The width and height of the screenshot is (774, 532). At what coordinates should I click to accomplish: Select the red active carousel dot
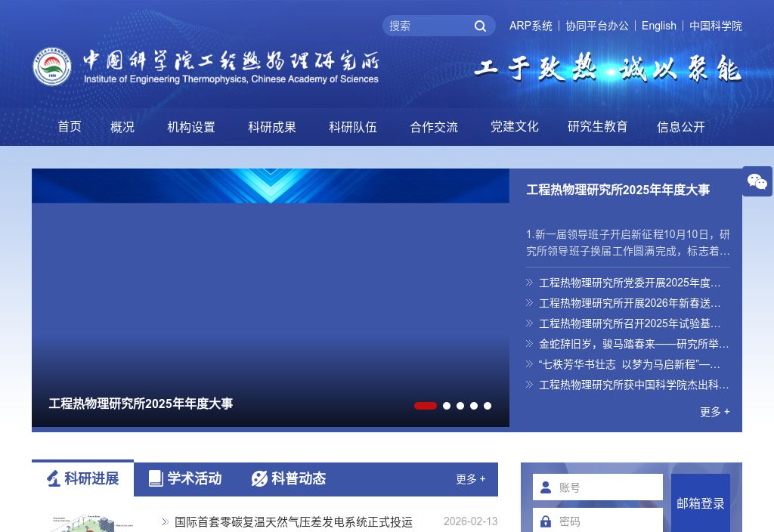click(x=426, y=406)
